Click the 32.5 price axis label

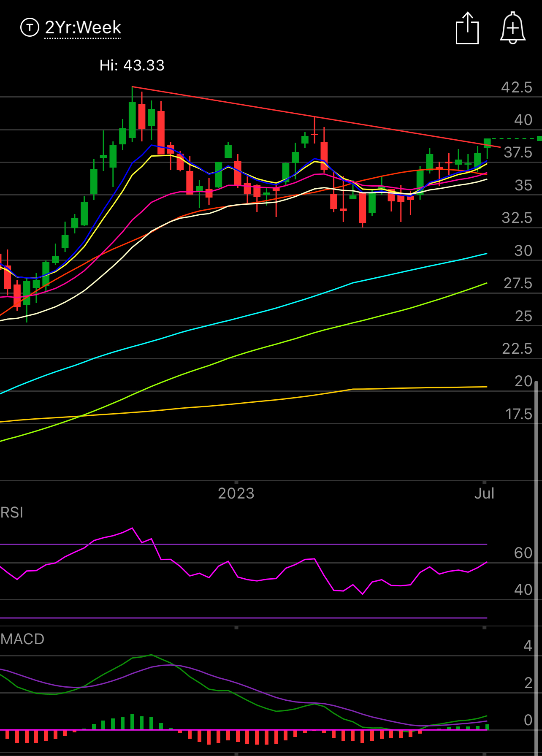(517, 218)
